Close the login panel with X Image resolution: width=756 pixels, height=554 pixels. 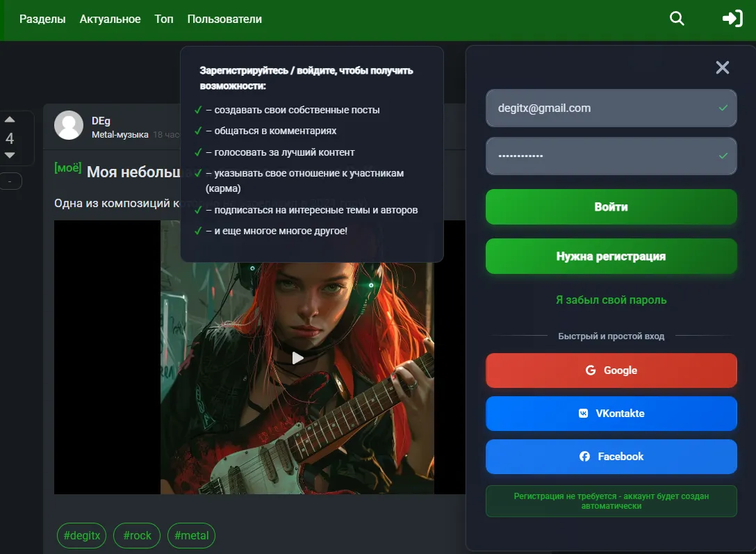[x=722, y=67]
